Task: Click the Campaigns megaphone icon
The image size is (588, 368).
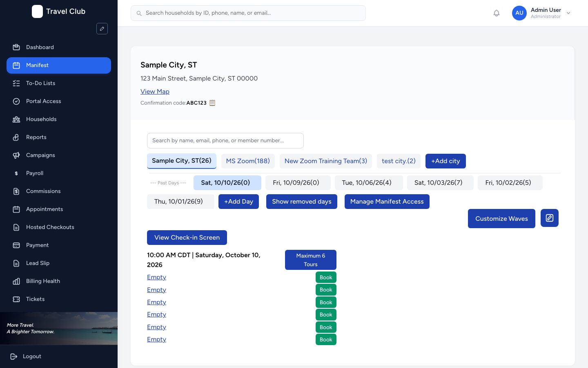Action: (16, 155)
